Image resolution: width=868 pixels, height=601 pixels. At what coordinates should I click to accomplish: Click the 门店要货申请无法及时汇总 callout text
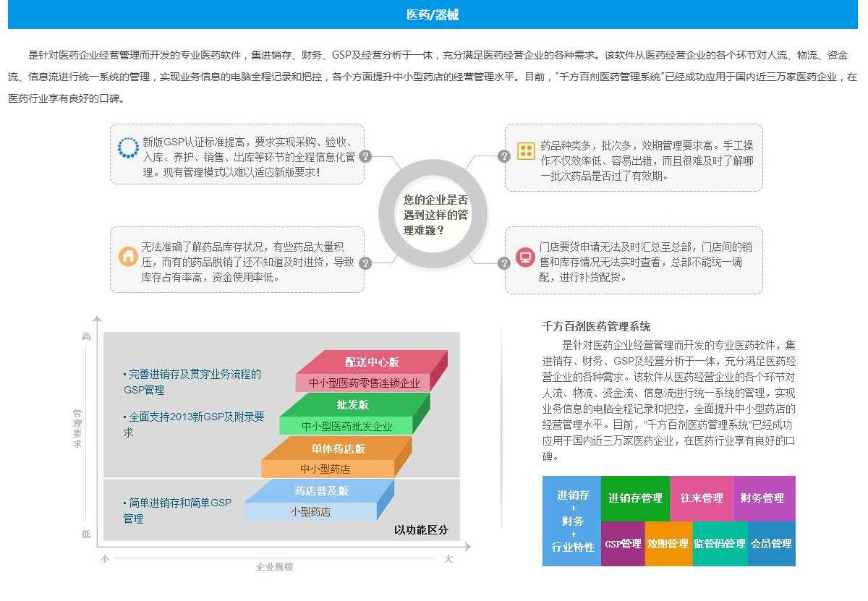(646, 262)
